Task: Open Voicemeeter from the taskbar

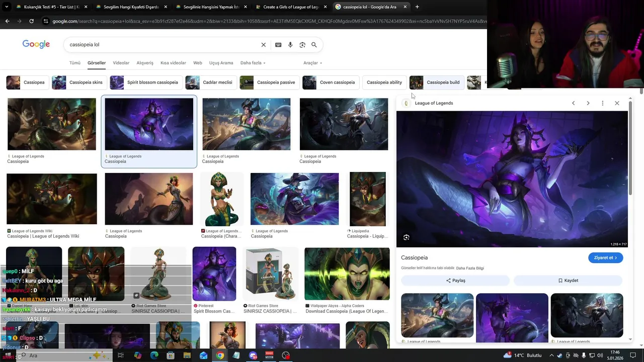Action: click(x=269, y=355)
